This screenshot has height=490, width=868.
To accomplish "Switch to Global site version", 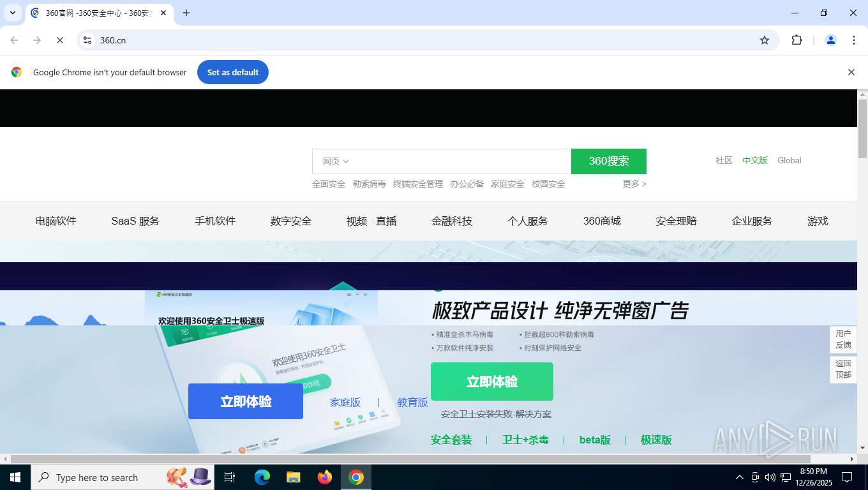I will (789, 161).
